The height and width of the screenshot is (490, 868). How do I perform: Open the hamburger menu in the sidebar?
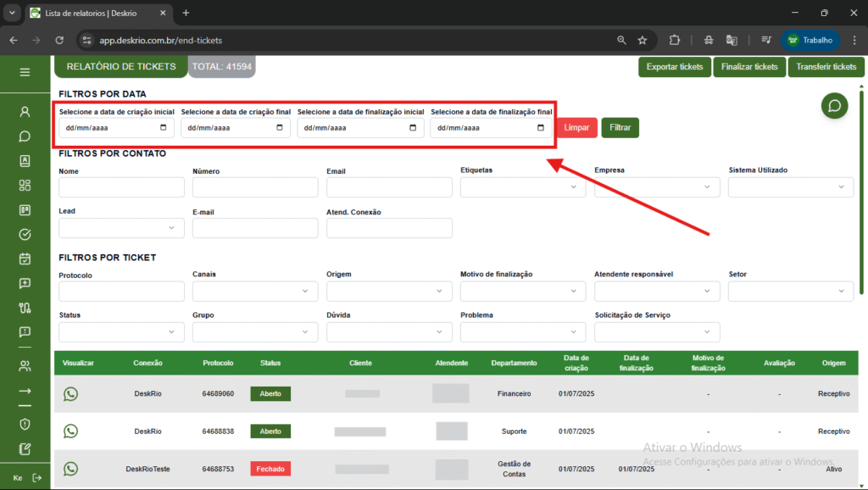click(25, 72)
